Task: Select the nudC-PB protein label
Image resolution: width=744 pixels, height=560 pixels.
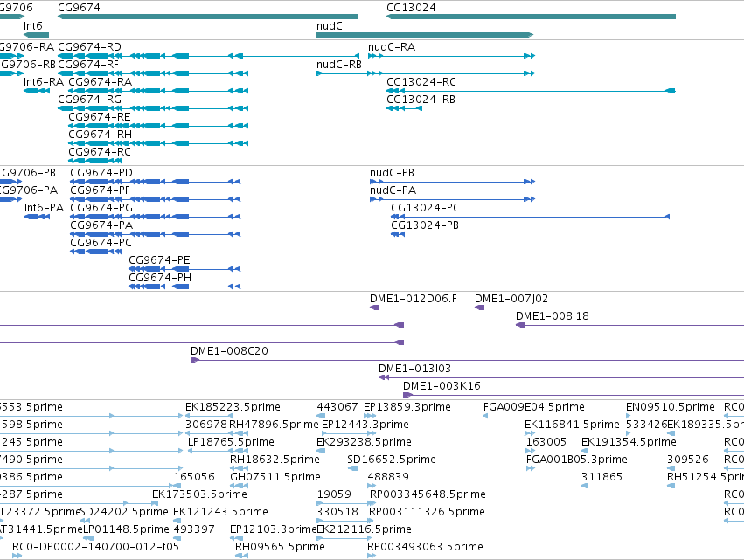Action: (x=392, y=173)
